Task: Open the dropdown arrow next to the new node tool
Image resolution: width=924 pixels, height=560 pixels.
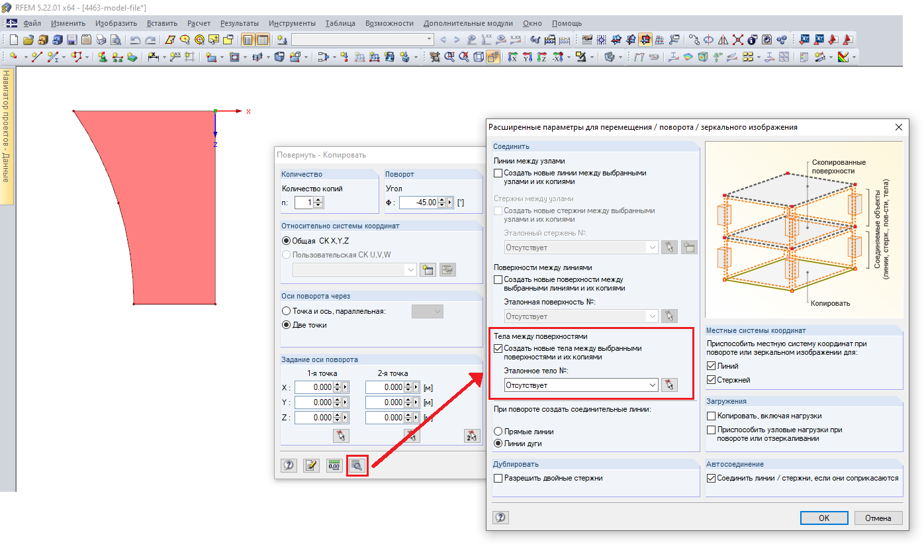Action: [x=26, y=58]
